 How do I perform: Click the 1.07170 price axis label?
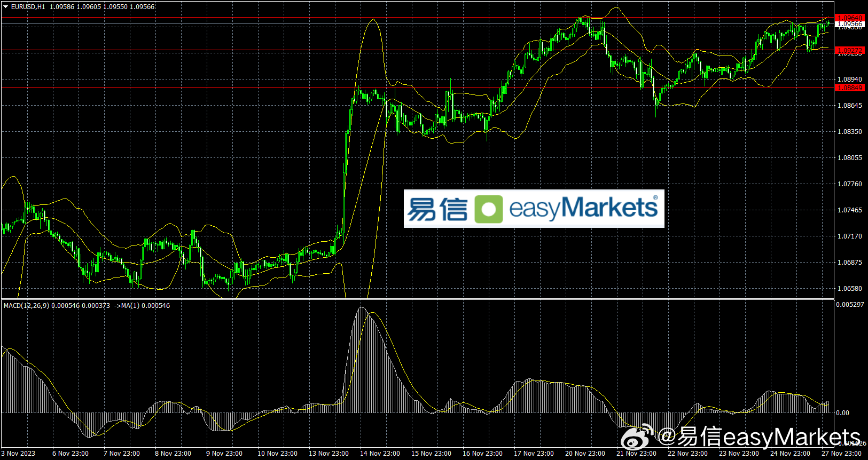click(x=849, y=236)
